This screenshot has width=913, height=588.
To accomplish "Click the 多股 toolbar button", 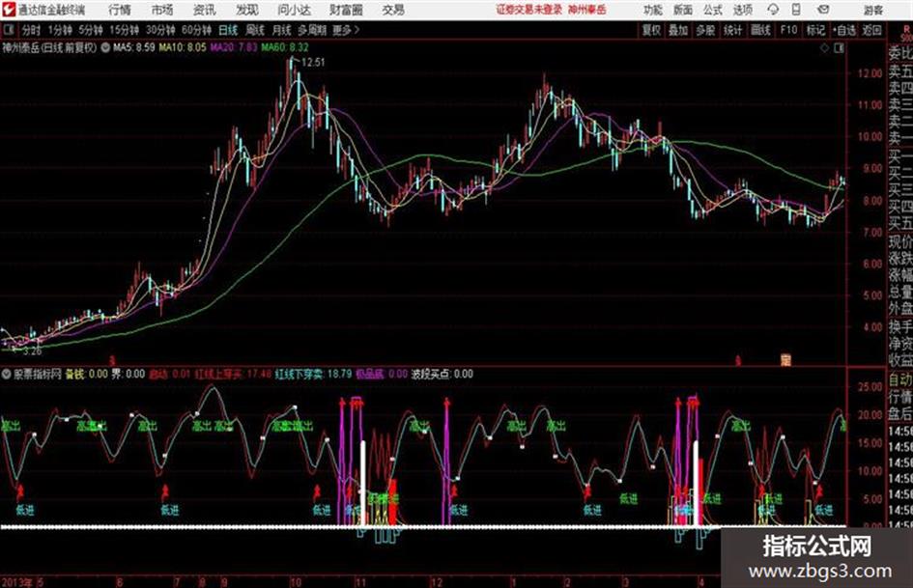I will 705,30.
